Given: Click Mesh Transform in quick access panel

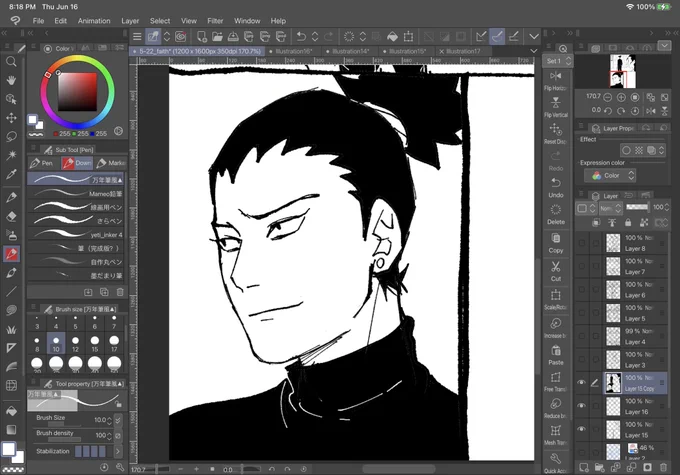Looking at the screenshot, I should [556, 435].
